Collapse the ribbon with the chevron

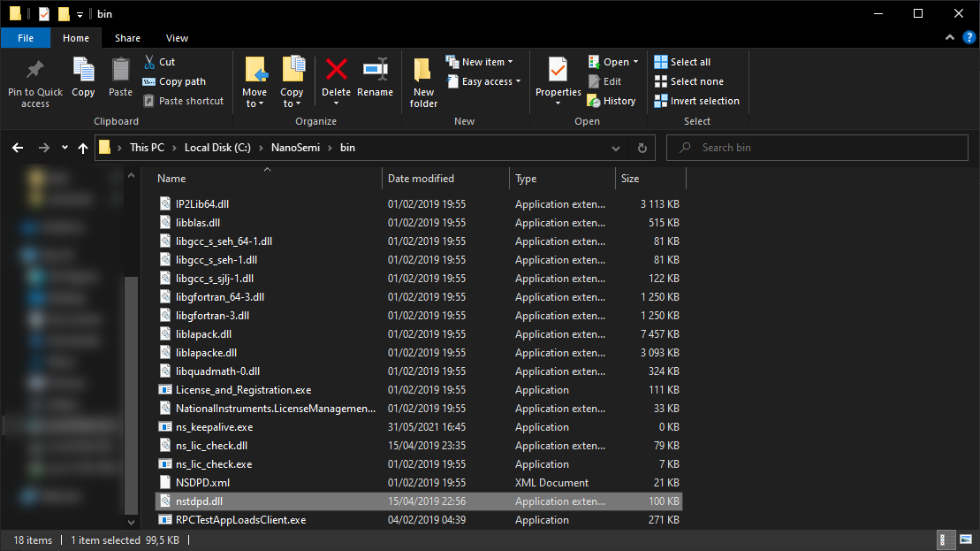[949, 37]
